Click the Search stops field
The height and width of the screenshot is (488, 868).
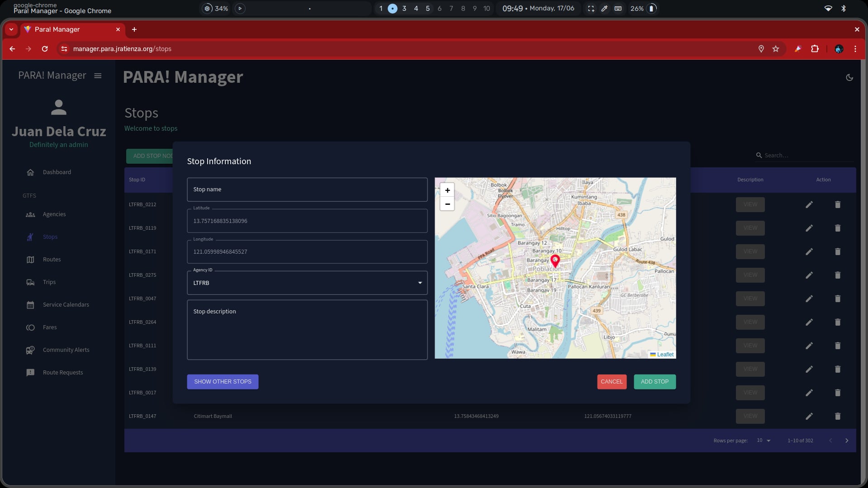pyautogui.click(x=808, y=156)
